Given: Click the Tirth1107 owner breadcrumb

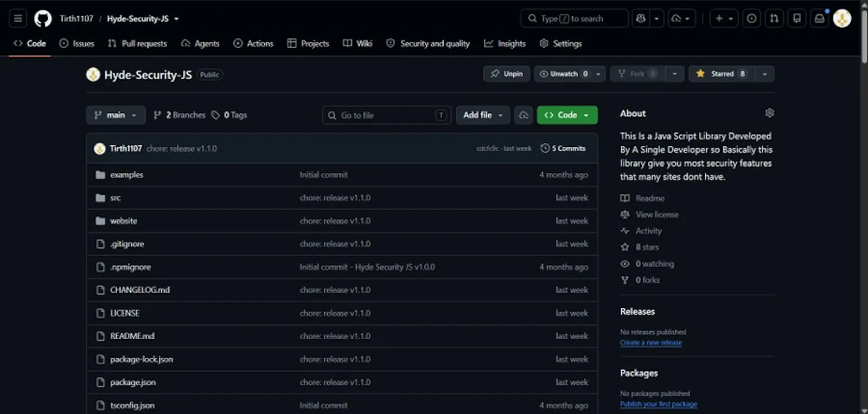Looking at the screenshot, I should click(x=76, y=18).
